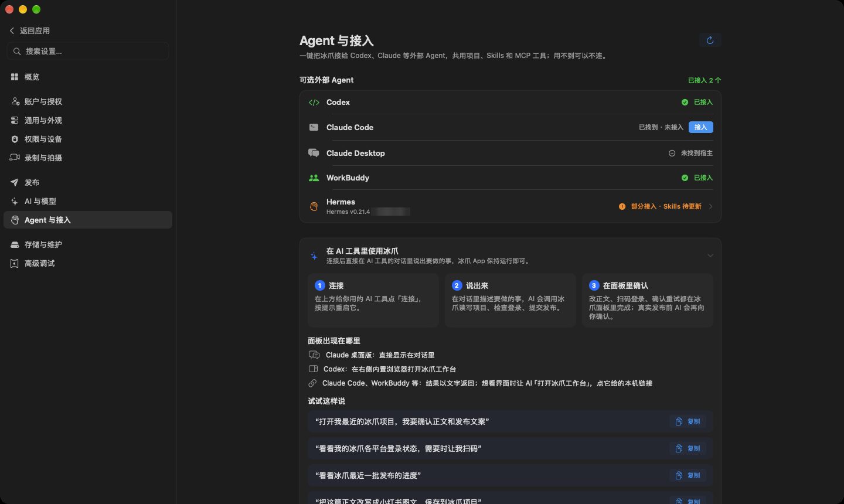Go to 账户与授权 settings
Viewport: 844px width, 504px height.
[x=88, y=101]
